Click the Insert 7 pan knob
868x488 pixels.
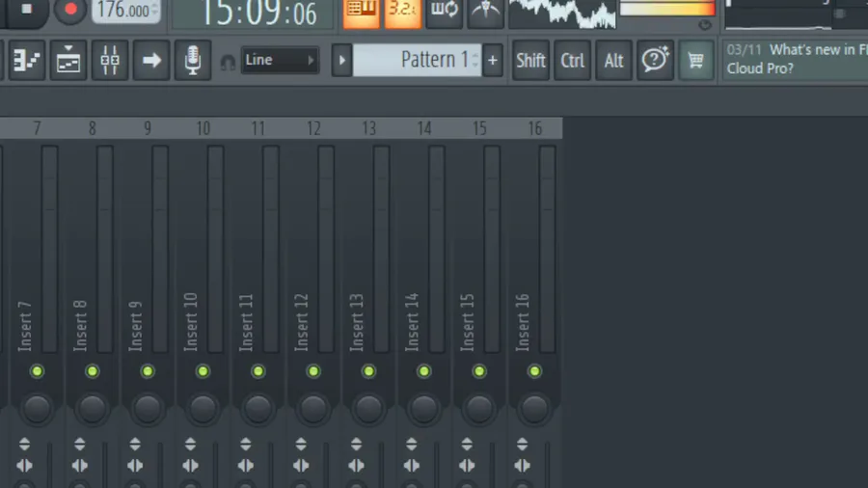pos(37,408)
